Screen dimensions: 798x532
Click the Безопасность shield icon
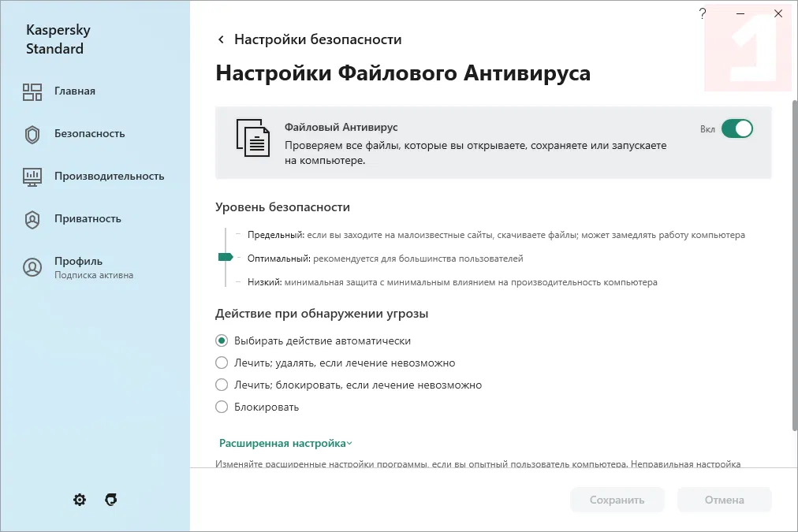click(32, 135)
